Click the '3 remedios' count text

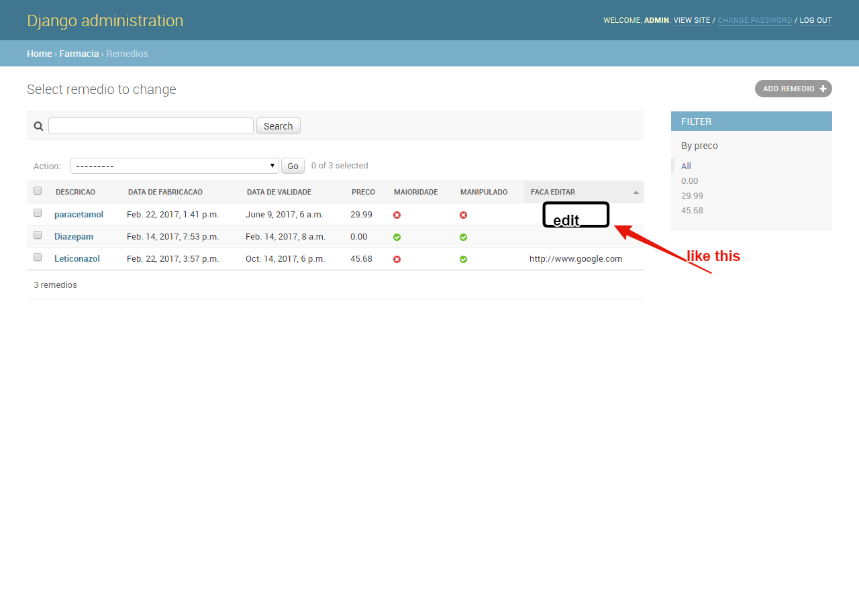click(x=55, y=285)
